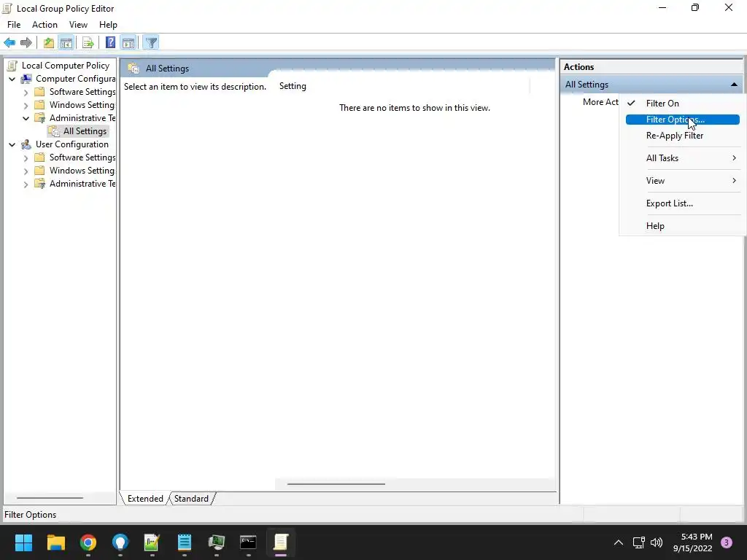This screenshot has width=747, height=560.
Task: Open the File menu
Action: [x=14, y=25]
